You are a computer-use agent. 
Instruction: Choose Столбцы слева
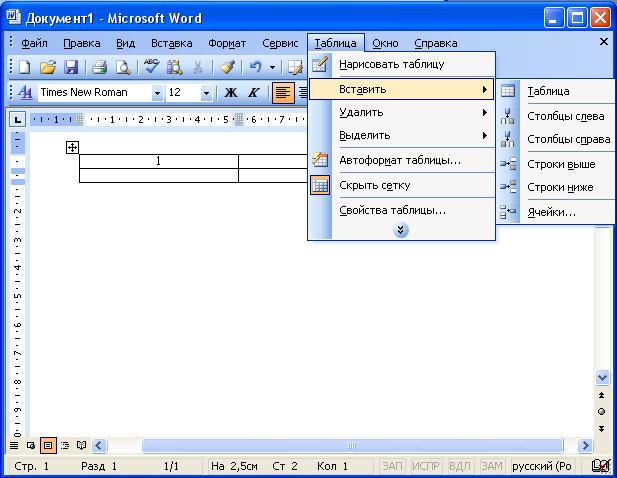point(555,116)
